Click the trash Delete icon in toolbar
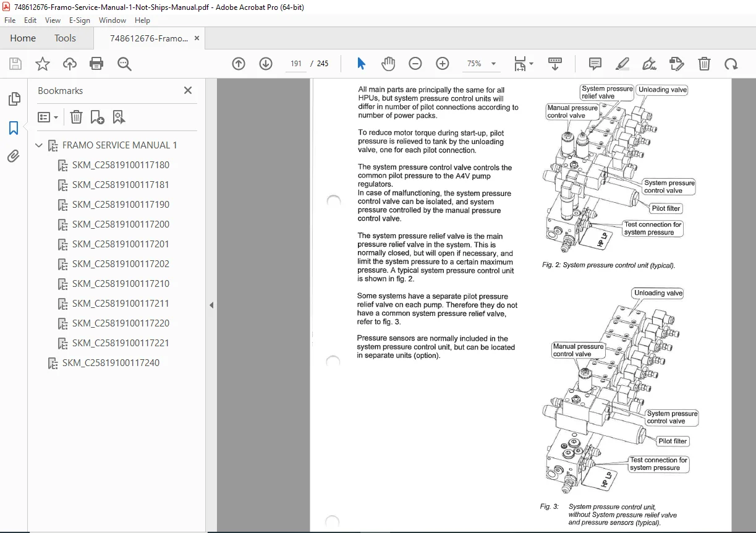Screen dimensions: 756x533 click(704, 64)
